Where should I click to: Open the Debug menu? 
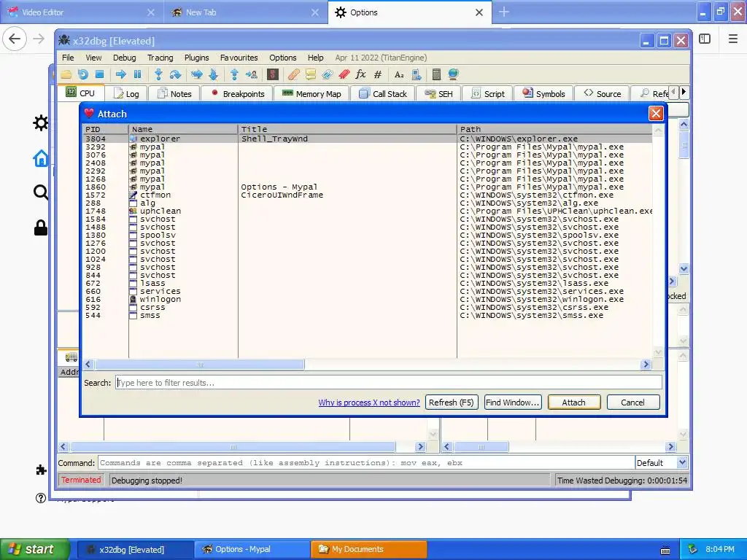point(124,58)
